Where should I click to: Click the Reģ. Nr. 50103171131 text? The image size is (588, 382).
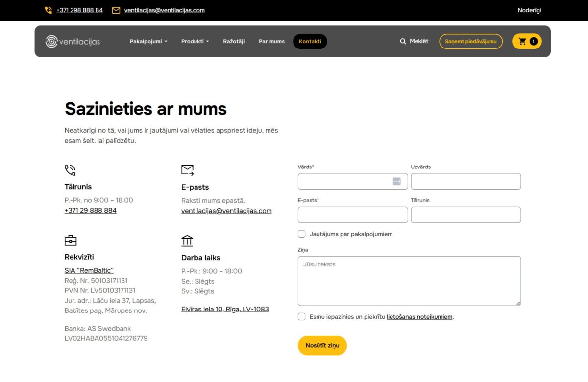(96, 281)
